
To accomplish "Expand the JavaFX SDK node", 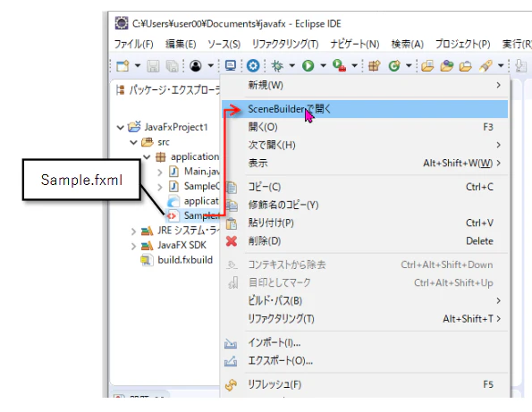I will pos(133,246).
